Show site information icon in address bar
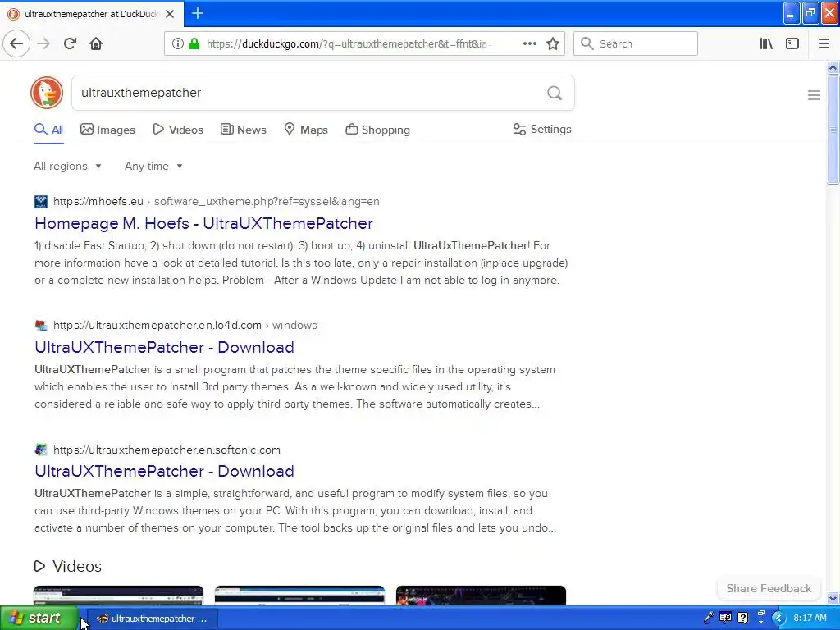This screenshot has width=840, height=630. point(178,44)
